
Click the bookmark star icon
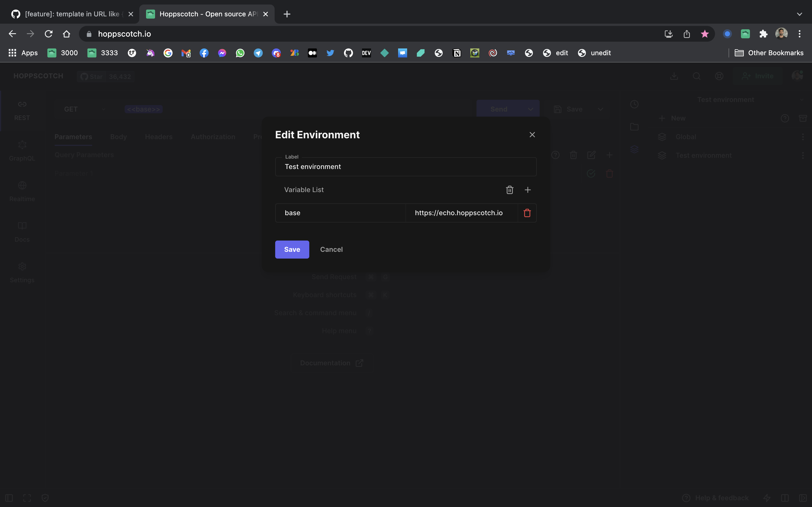coord(705,34)
